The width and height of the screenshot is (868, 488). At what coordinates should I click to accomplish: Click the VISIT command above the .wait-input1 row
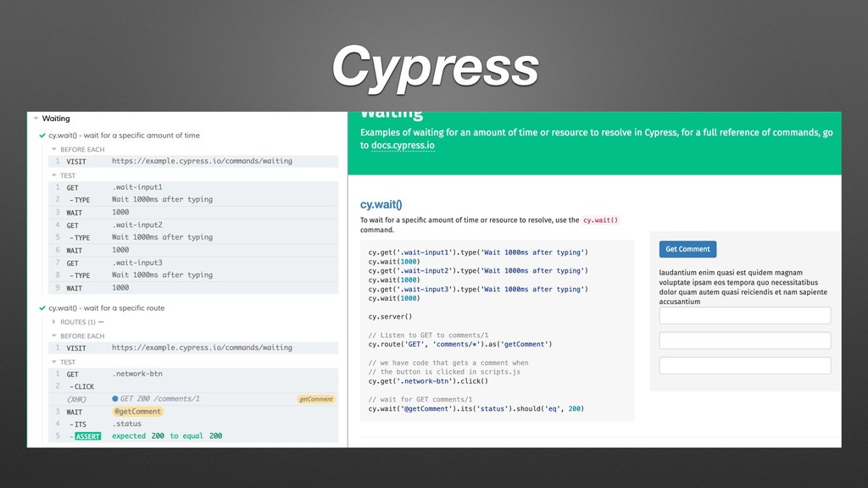[x=193, y=162]
